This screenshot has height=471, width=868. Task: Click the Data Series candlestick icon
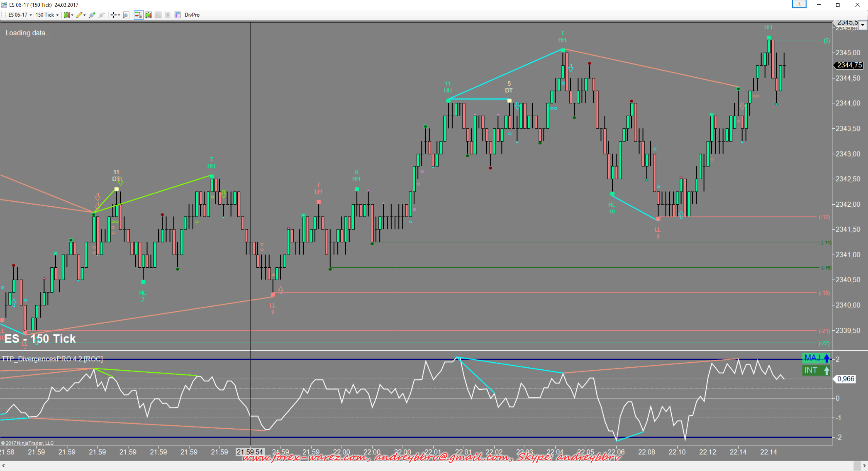click(148, 15)
